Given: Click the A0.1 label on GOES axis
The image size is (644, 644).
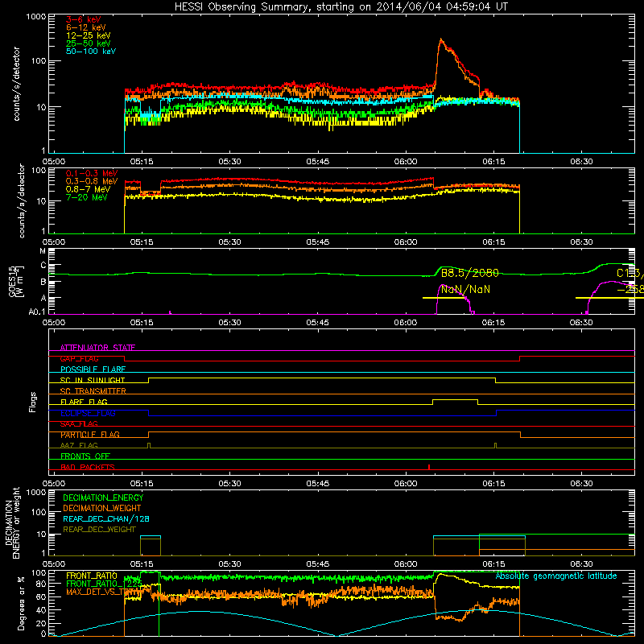Looking at the screenshot, I should coord(37,312).
